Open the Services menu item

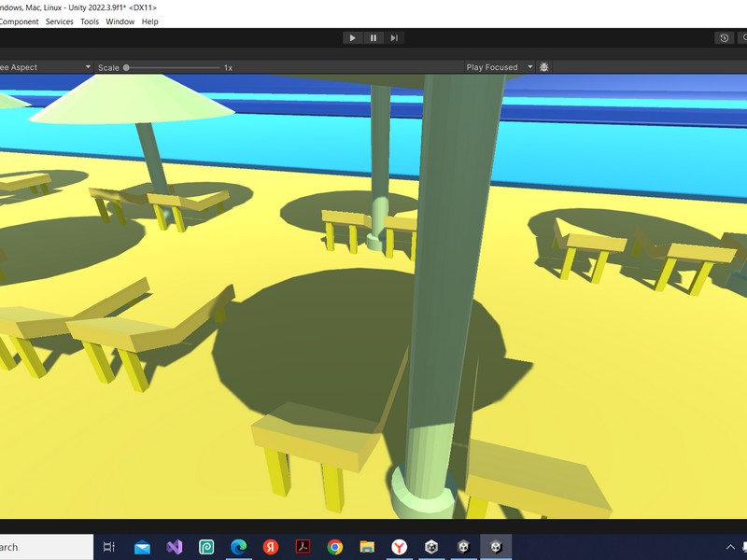pos(60,21)
